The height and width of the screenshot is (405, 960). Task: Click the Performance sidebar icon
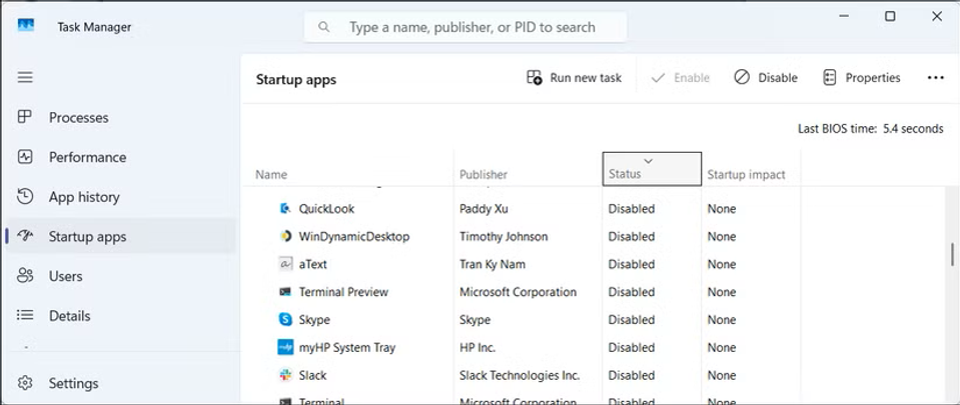pos(24,157)
